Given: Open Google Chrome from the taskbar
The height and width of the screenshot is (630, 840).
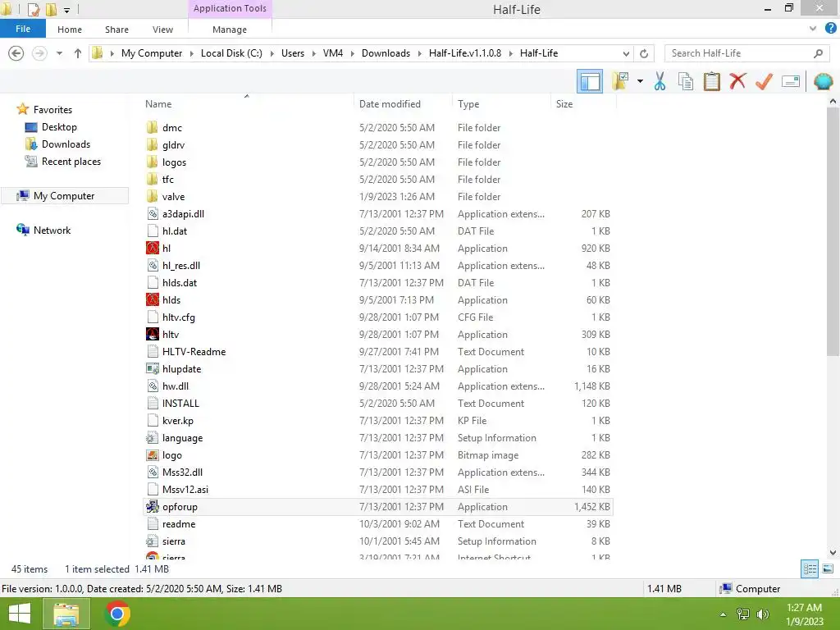Looking at the screenshot, I should click(x=116, y=614).
